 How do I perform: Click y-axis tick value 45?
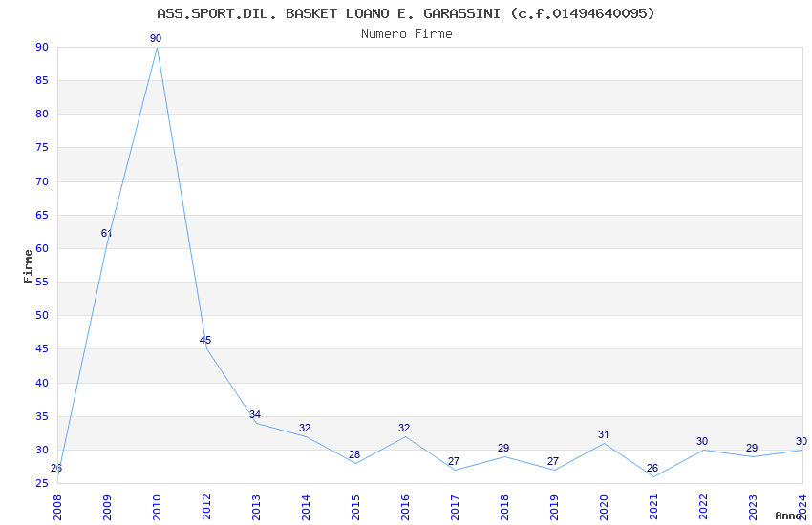pyautogui.click(x=42, y=349)
